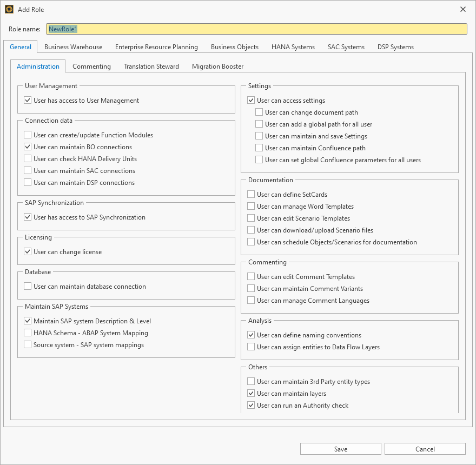Enable User can create/update Function Modules
476x465 pixels.
[x=28, y=135]
